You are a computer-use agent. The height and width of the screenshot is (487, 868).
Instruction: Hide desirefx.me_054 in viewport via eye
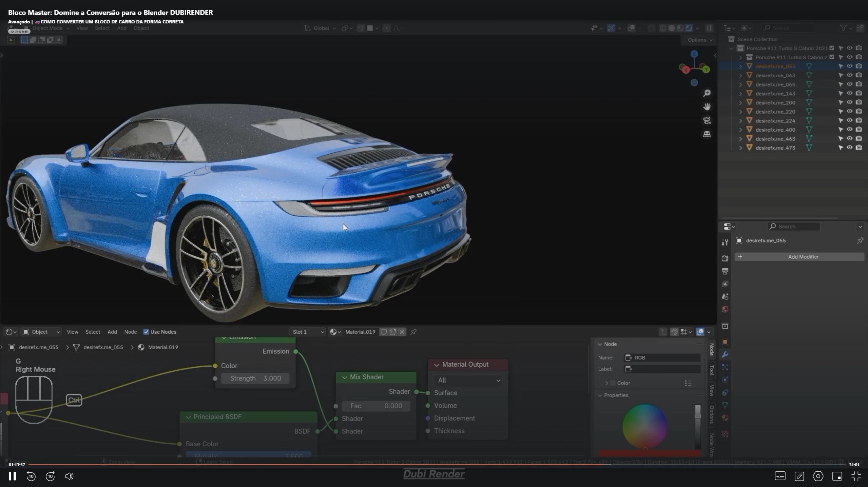coord(849,66)
